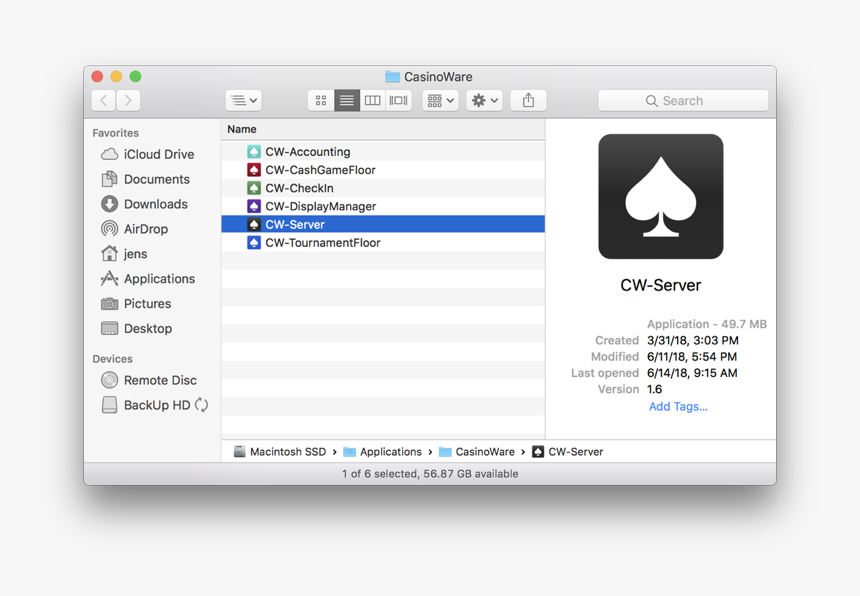Viewport: 860px width, 596px height.
Task: Click the CasinoWare title folder icon
Action: (x=392, y=77)
